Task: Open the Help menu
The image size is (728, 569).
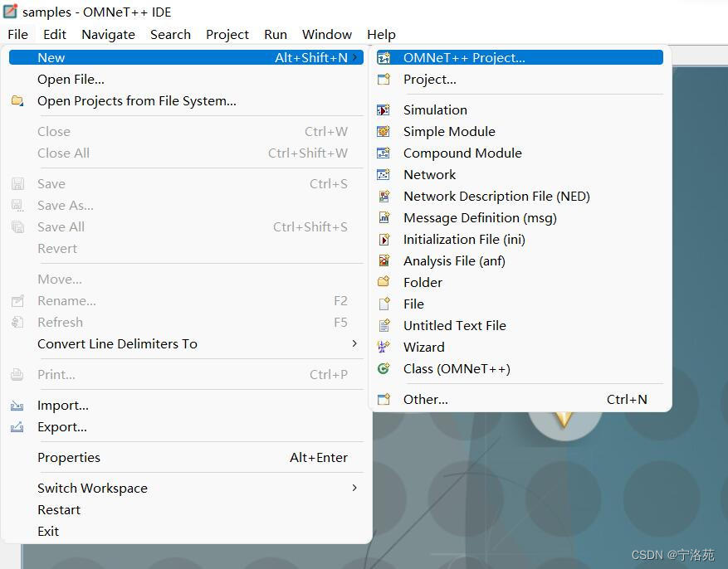Action: [381, 35]
